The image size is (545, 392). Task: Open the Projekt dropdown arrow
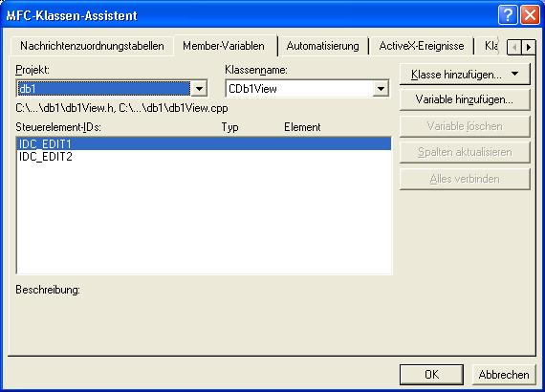[199, 88]
